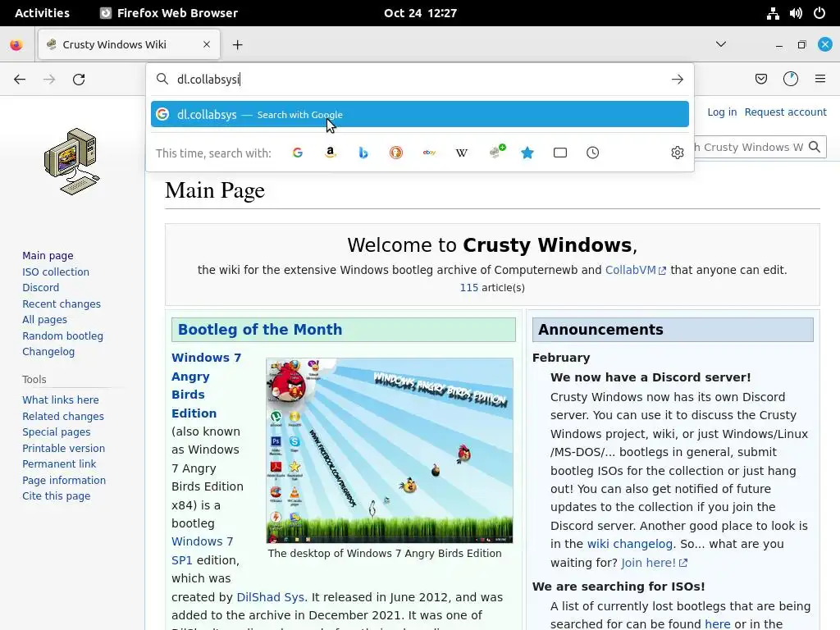Open the Changelog sidebar link
The width and height of the screenshot is (840, 630).
[48, 352]
